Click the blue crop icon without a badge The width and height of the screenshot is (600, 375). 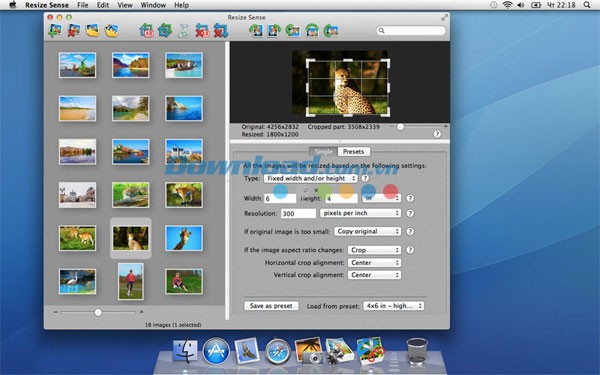(x=165, y=30)
